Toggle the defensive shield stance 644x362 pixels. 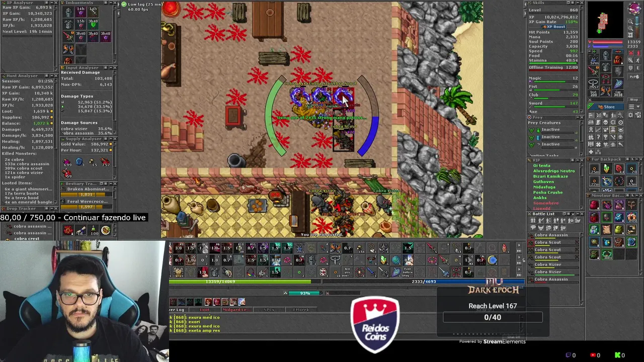point(631,68)
